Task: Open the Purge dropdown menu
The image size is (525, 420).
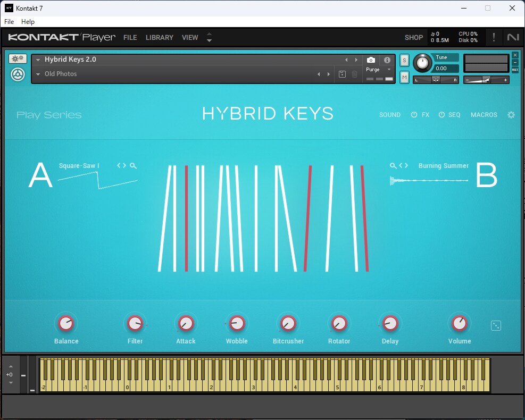Action: 378,70
